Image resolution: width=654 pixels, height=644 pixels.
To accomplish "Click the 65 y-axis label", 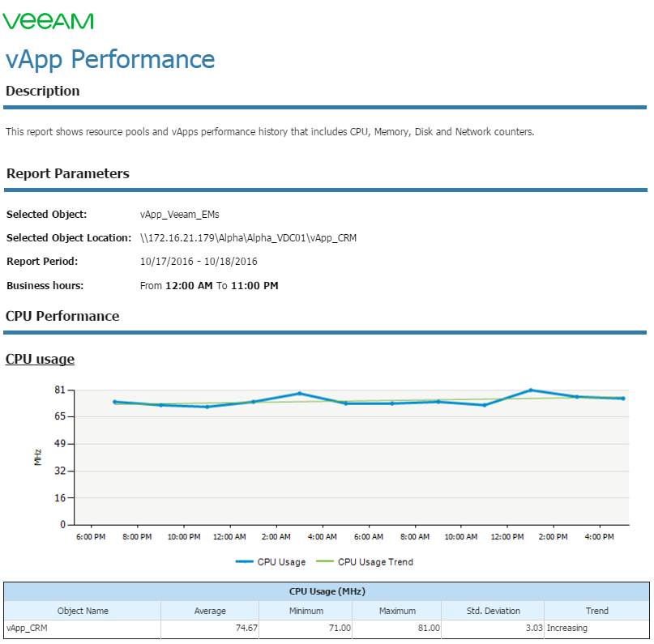I will tap(60, 416).
